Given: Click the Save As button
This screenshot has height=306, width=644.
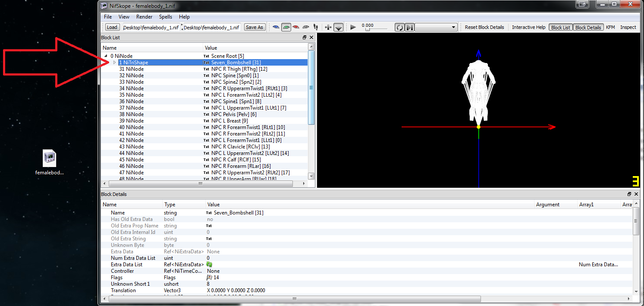Looking at the screenshot, I should point(254,27).
